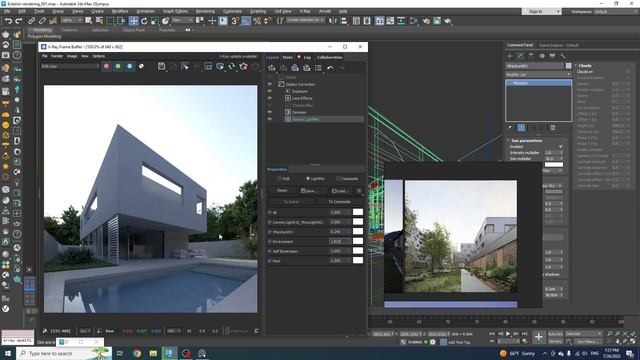
Task: Toggle the Self Illumination light checkbox
Action: point(269,251)
